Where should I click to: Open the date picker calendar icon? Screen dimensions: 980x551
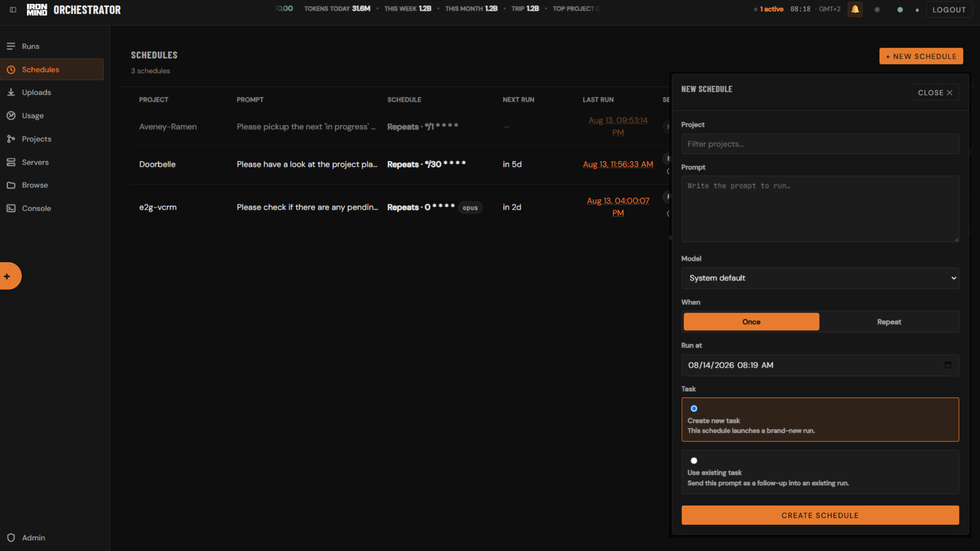click(948, 365)
